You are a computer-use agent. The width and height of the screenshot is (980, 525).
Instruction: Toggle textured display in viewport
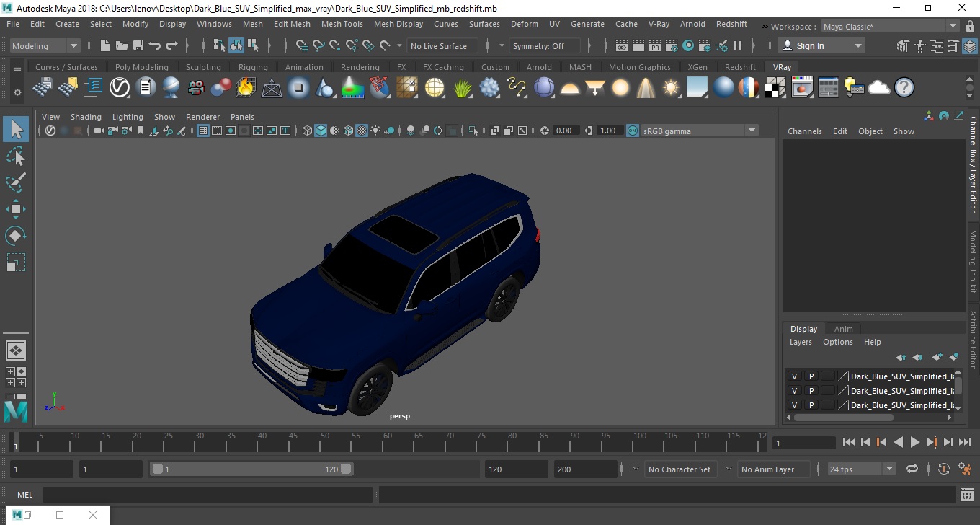[362, 131]
